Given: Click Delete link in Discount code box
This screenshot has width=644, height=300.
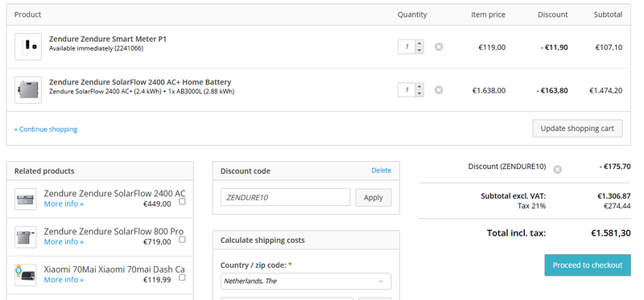Looking at the screenshot, I should (x=381, y=171).
